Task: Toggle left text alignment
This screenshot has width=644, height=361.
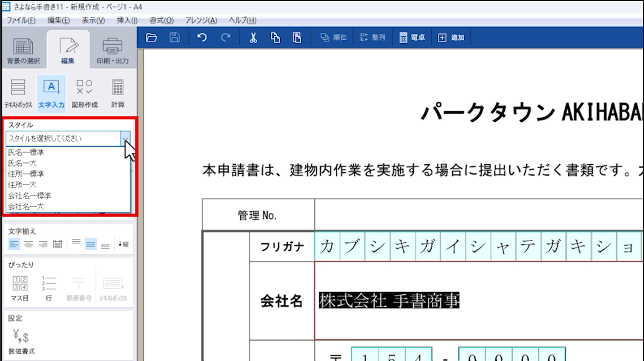Action: click(x=14, y=244)
